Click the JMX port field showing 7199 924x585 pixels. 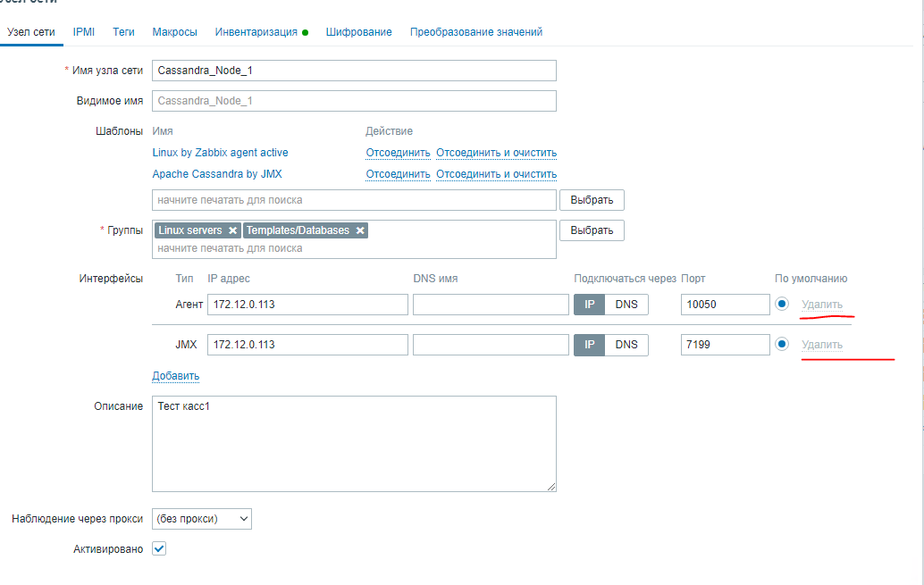click(725, 344)
